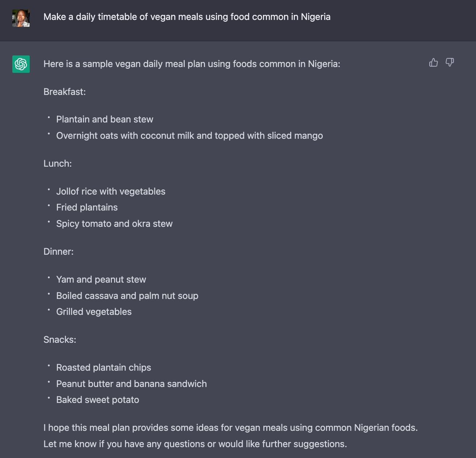Image resolution: width=476 pixels, height=458 pixels.
Task: Click the thumbs down feedback icon
Action: point(450,62)
